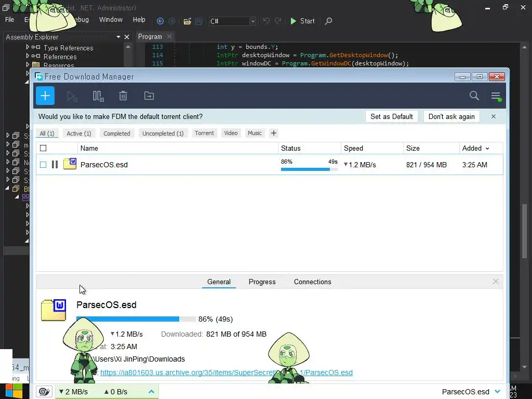Click the dnSpy search magnifier icon

pyautogui.click(x=328, y=21)
